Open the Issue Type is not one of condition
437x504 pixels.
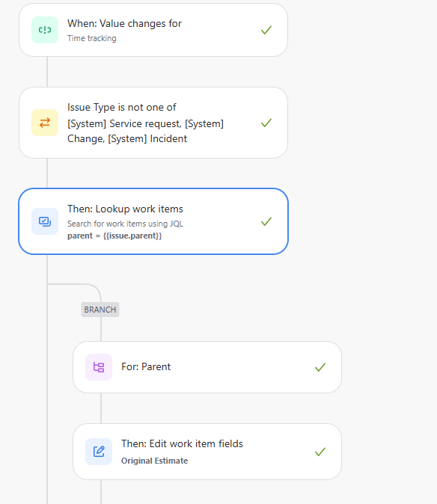[x=153, y=123]
